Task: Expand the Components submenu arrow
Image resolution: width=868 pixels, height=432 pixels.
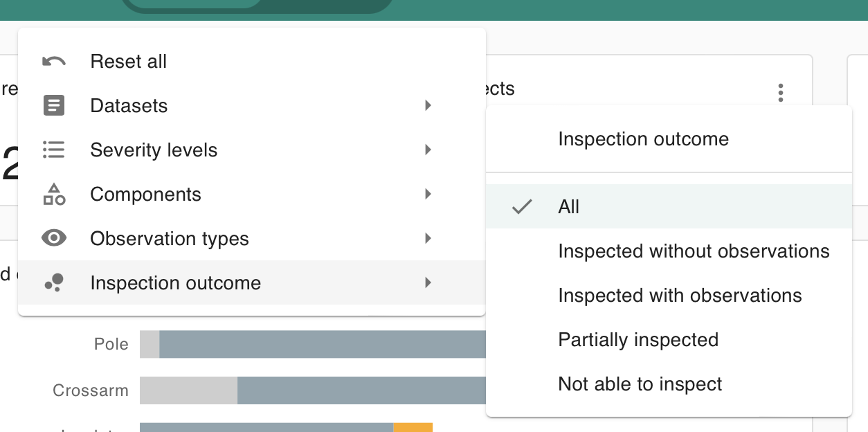Action: [x=428, y=194]
